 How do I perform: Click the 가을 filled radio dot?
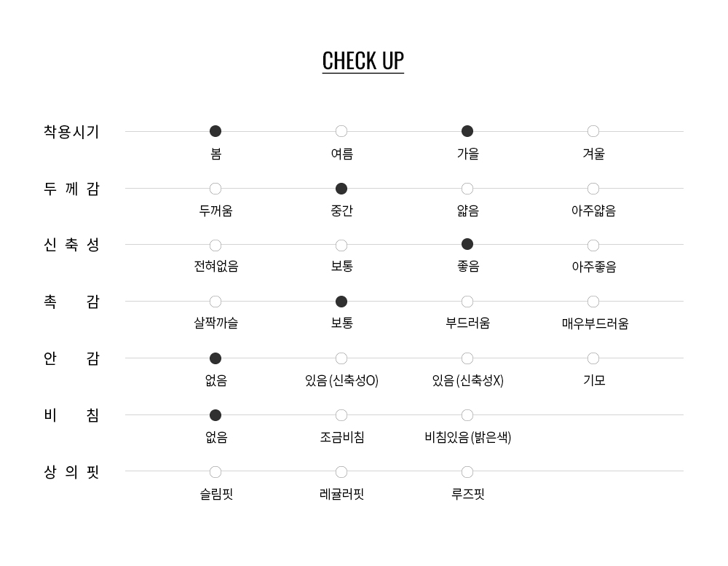[467, 131]
